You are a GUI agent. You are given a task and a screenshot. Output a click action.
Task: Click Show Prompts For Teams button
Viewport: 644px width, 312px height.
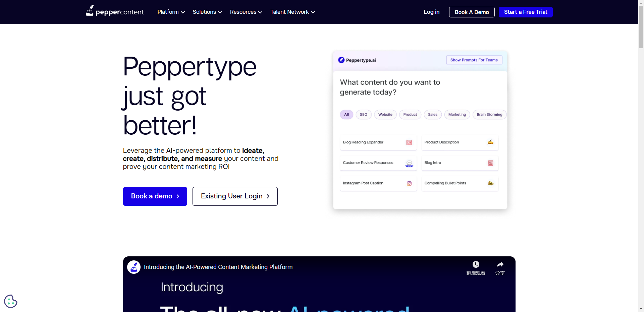pyautogui.click(x=474, y=60)
